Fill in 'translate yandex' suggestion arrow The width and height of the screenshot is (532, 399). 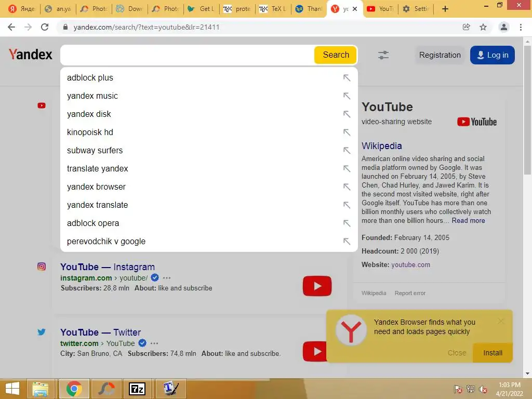(x=347, y=169)
